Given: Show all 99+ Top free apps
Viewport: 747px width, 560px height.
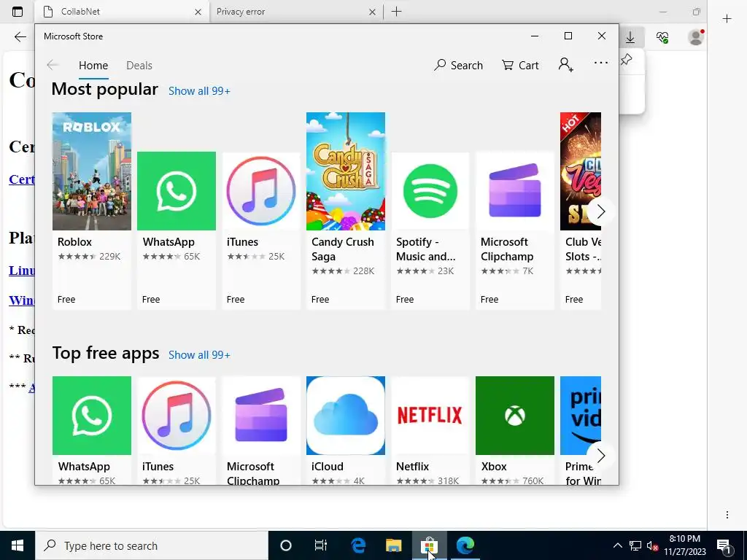Looking at the screenshot, I should coord(199,355).
